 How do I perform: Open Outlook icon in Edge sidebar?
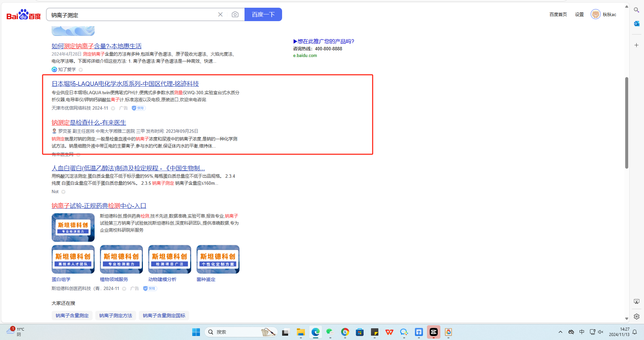[x=636, y=23]
